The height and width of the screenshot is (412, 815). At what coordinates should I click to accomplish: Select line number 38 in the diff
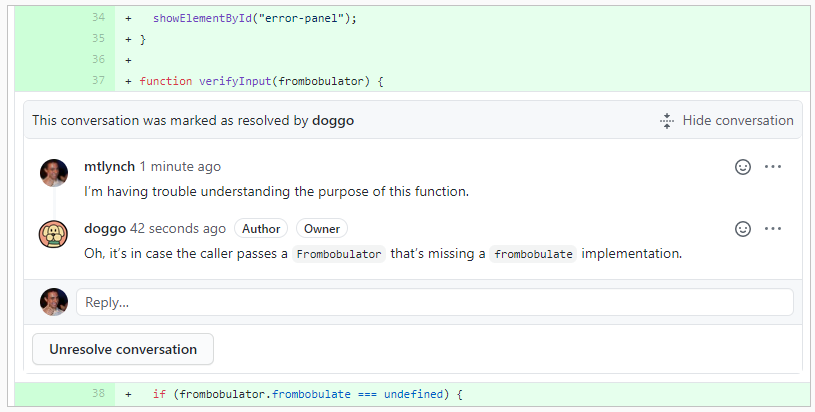pyautogui.click(x=97, y=394)
